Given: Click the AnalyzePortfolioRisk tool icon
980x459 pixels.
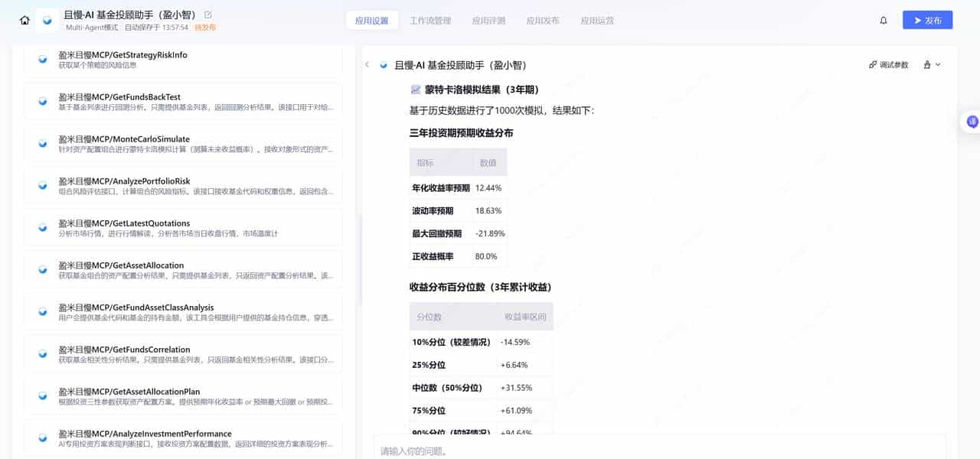Looking at the screenshot, I should pyautogui.click(x=42, y=185).
